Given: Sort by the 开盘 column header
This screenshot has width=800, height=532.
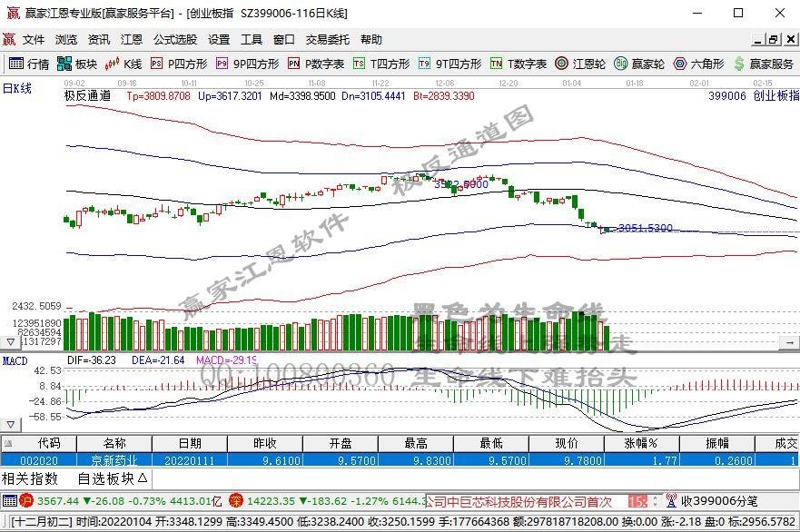Looking at the screenshot, I should [x=341, y=443].
